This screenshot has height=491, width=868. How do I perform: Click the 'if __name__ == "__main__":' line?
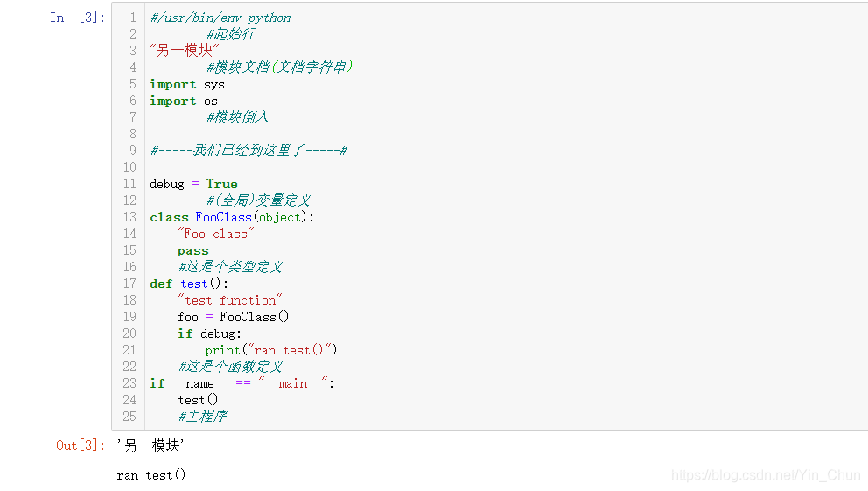coord(241,383)
